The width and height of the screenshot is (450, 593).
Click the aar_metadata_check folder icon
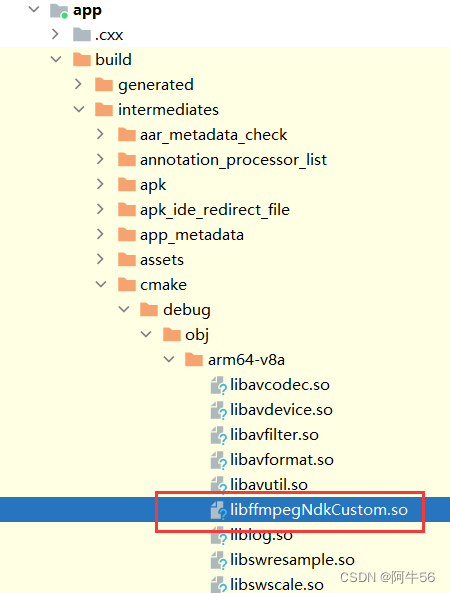click(x=127, y=134)
